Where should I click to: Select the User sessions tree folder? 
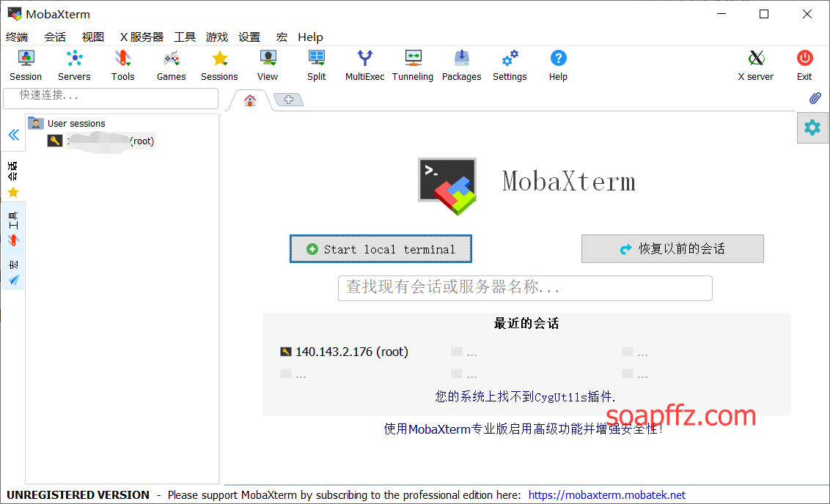click(67, 123)
